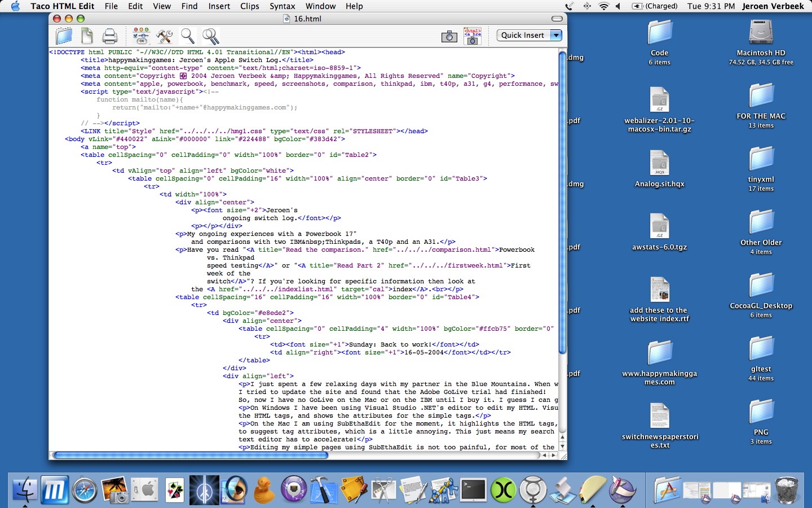Open the battery Charged status menu
This screenshot has height=508, width=812.
tap(655, 6)
